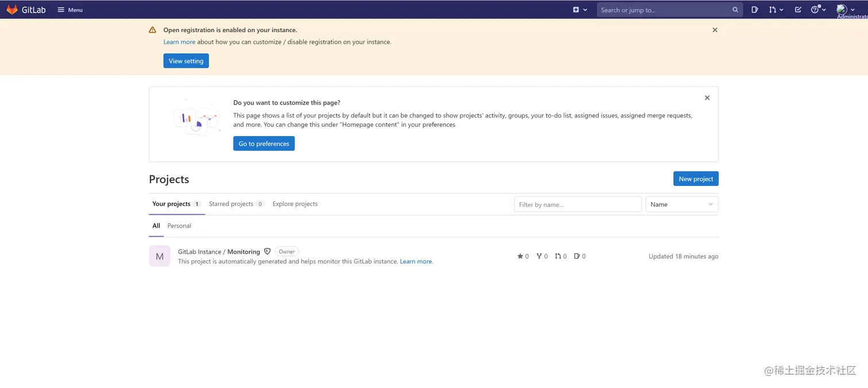868x388 pixels.
Task: Click the Projects page heading
Action: pos(169,179)
